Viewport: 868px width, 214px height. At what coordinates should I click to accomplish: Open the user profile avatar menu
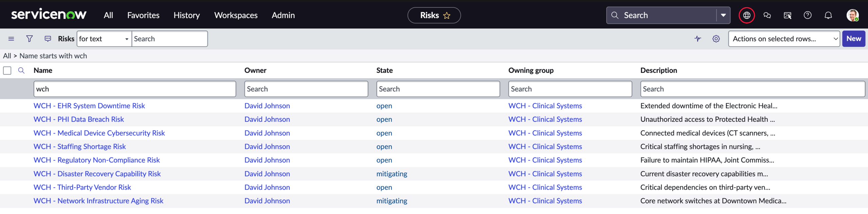pos(852,15)
